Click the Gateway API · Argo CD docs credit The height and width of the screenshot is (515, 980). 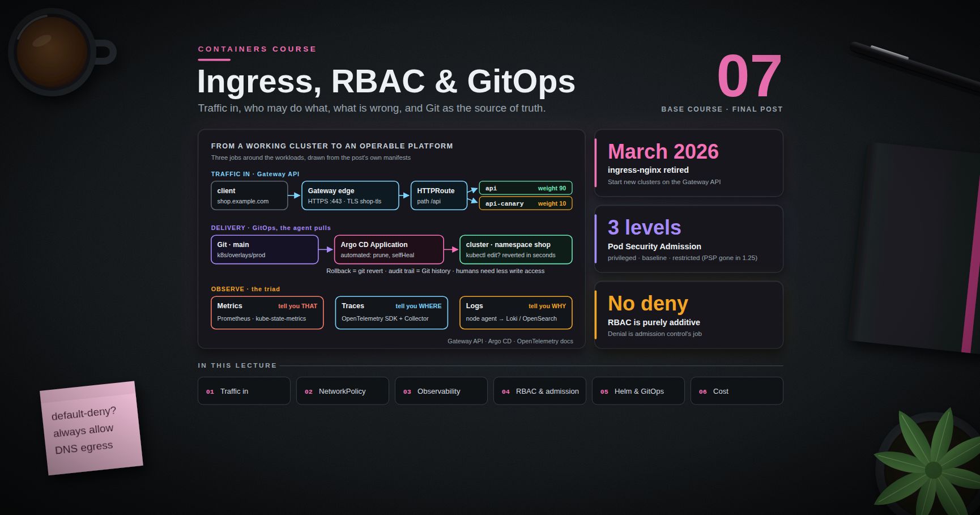pos(510,341)
